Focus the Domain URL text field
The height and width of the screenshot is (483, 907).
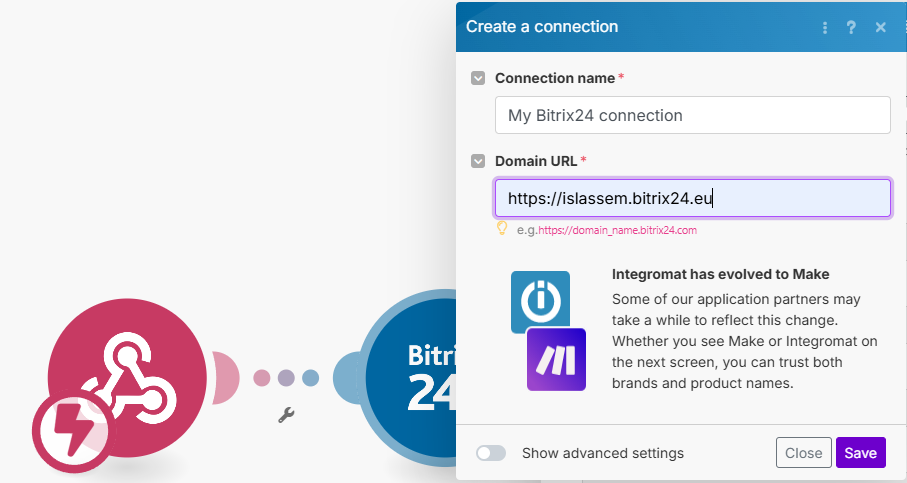click(692, 198)
